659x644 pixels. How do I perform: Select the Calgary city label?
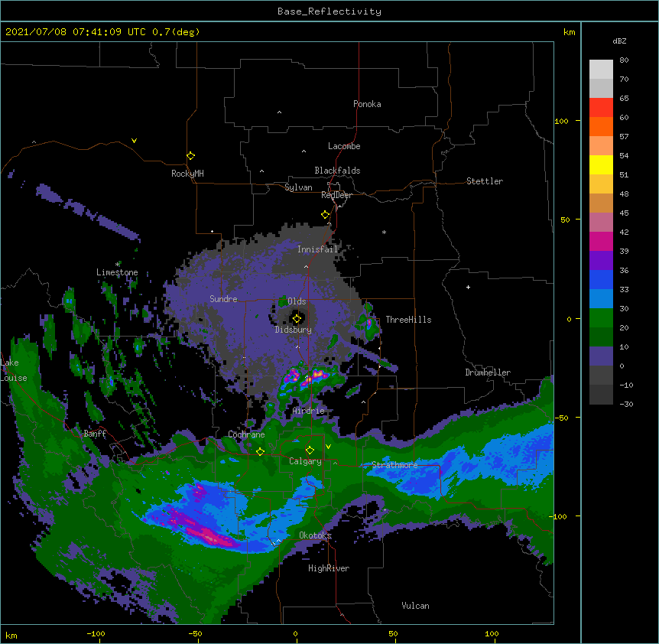(305, 461)
